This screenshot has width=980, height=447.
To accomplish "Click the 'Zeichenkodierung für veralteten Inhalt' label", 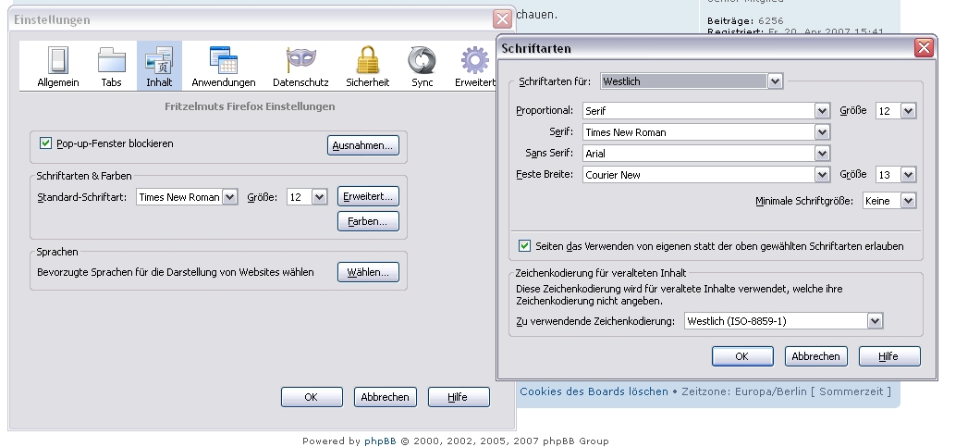I will (601, 273).
